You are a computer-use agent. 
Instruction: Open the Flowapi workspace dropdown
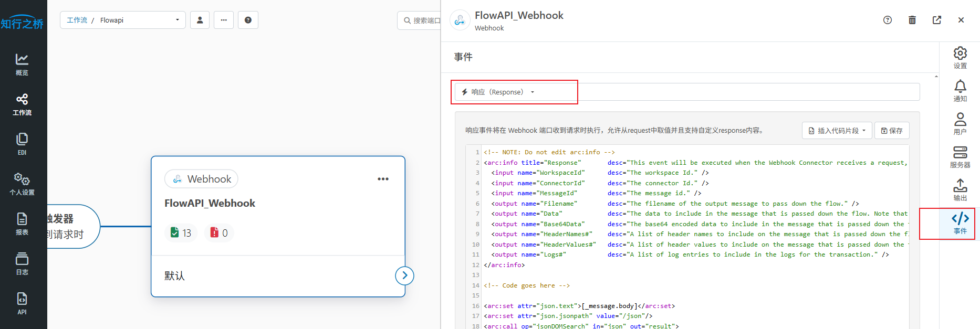pos(123,20)
